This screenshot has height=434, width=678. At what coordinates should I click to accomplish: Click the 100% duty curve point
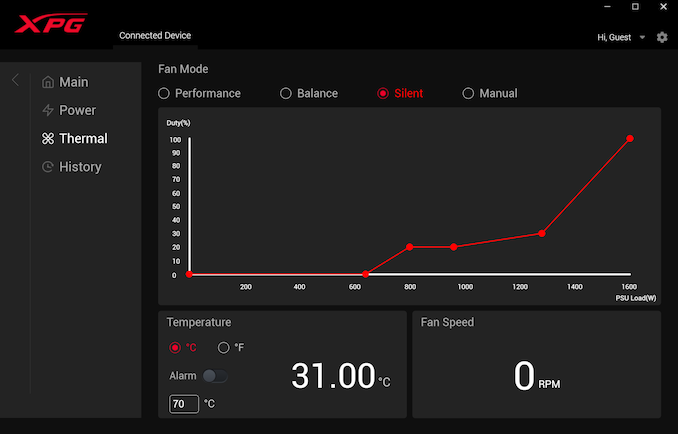[630, 139]
